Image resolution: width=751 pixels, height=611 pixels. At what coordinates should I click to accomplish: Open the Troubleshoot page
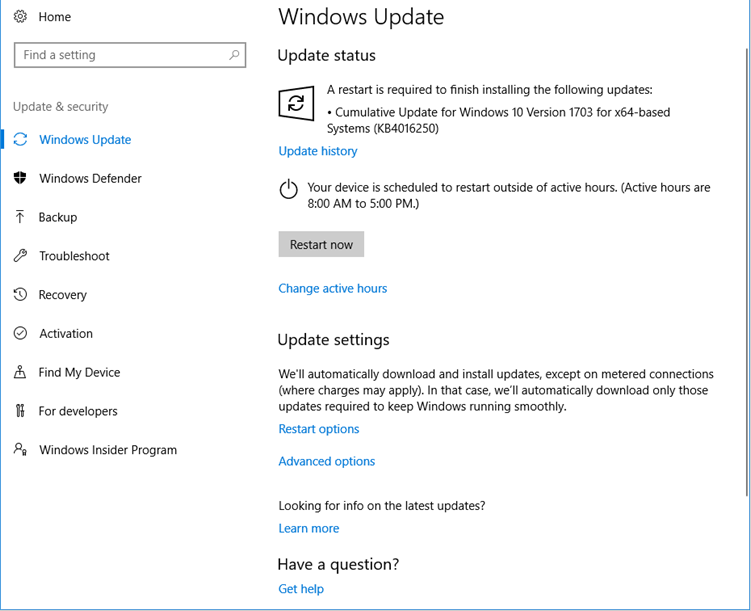[74, 256]
